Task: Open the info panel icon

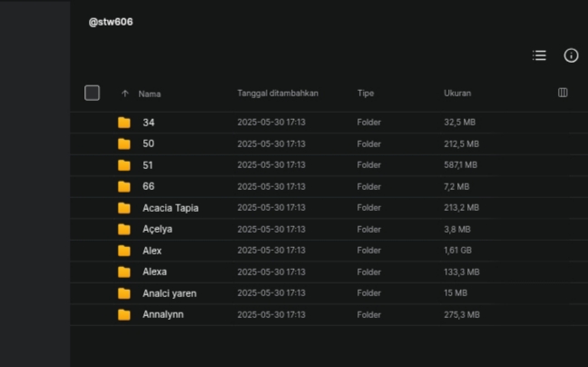Action: pyautogui.click(x=571, y=55)
